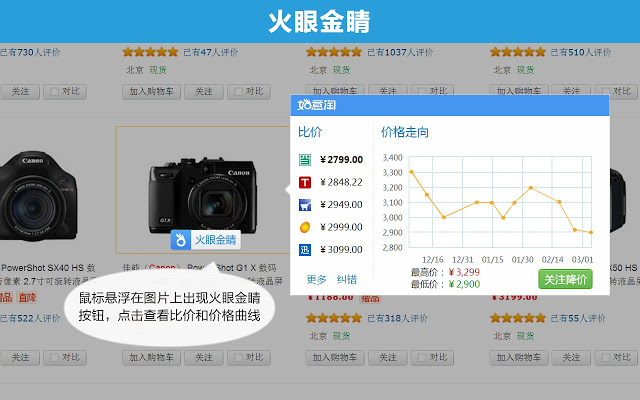Click 关注 in the 55-review card
Viewport: 640px width, 400px height.
click(571, 358)
